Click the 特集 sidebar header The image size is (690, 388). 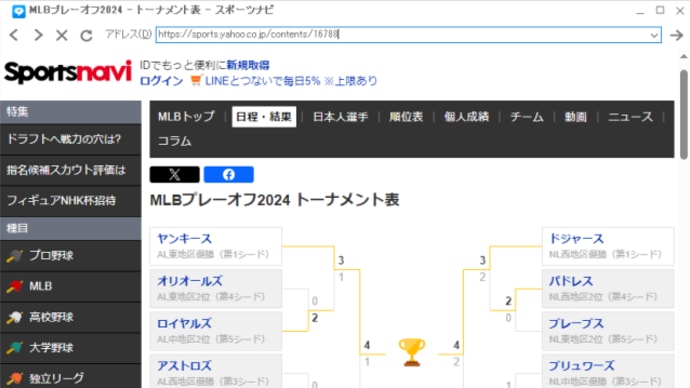pos(70,112)
